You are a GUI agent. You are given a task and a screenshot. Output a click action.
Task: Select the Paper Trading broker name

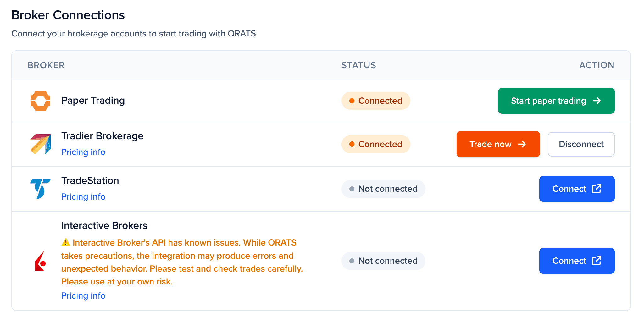pos(93,101)
